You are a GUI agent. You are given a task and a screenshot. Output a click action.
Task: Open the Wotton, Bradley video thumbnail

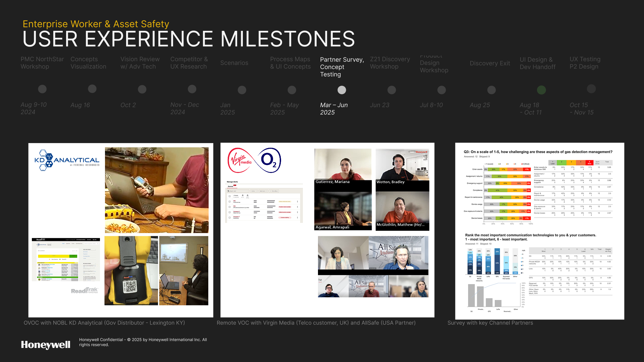click(402, 167)
